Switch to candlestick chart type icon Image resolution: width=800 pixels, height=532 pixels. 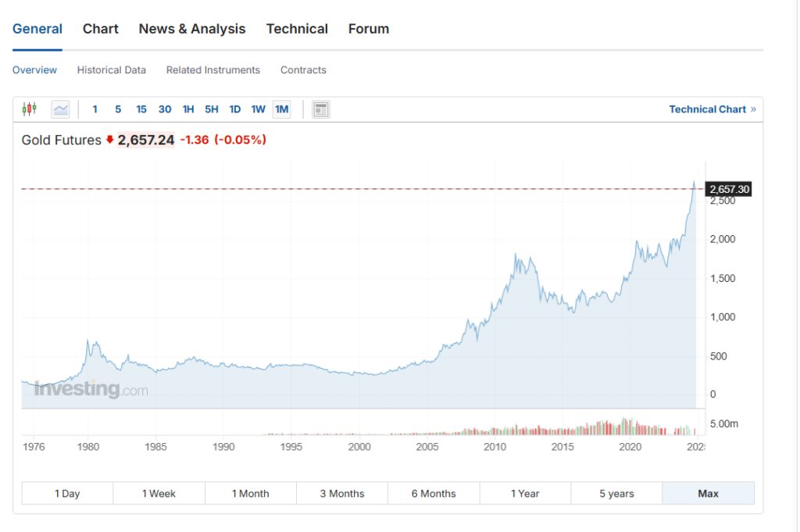[30, 109]
